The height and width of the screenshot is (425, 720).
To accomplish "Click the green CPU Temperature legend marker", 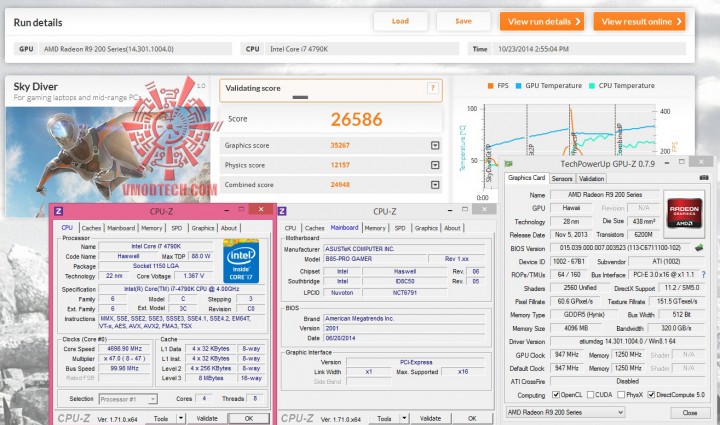I will 591,86.
